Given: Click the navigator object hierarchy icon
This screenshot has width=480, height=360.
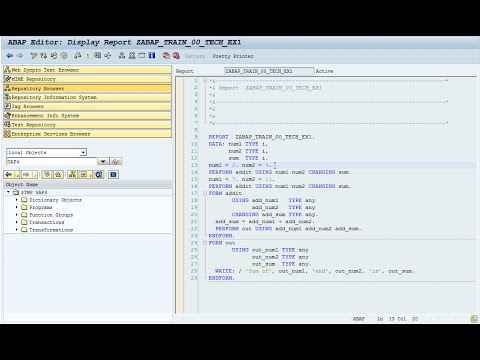Looking at the screenshot, I should click(72, 174).
